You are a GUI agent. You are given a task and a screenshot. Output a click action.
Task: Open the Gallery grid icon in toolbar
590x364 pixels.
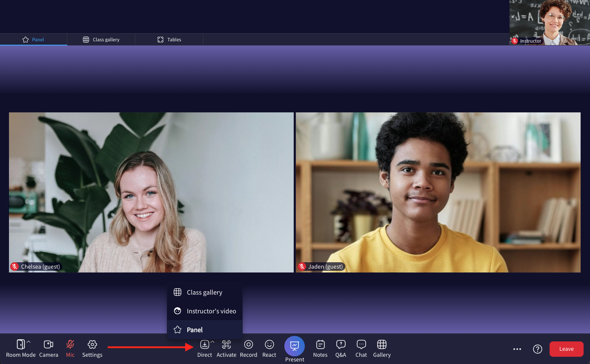(382, 344)
